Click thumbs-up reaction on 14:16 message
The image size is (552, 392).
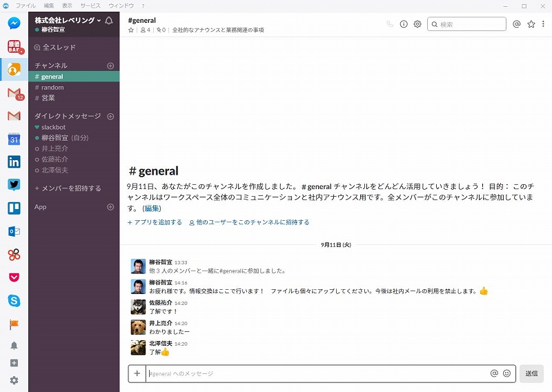pyautogui.click(x=484, y=291)
